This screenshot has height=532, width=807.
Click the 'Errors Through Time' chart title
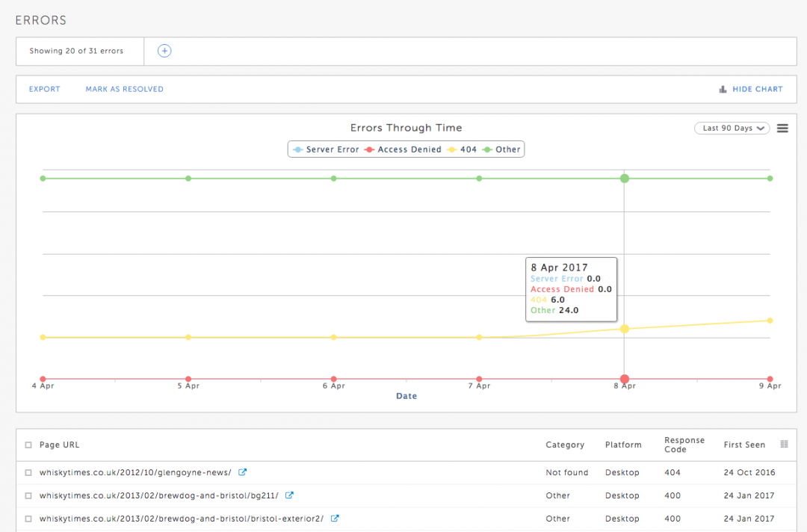(406, 128)
